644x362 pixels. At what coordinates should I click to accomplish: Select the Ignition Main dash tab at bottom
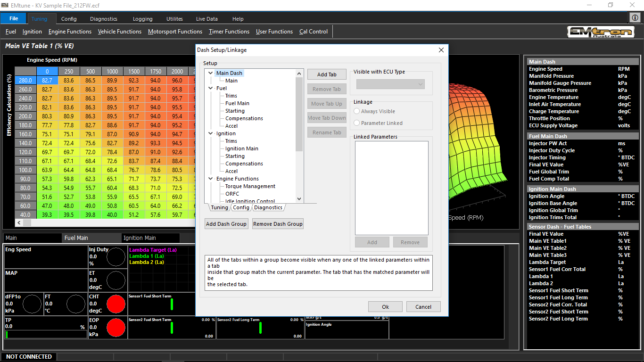[150, 238]
